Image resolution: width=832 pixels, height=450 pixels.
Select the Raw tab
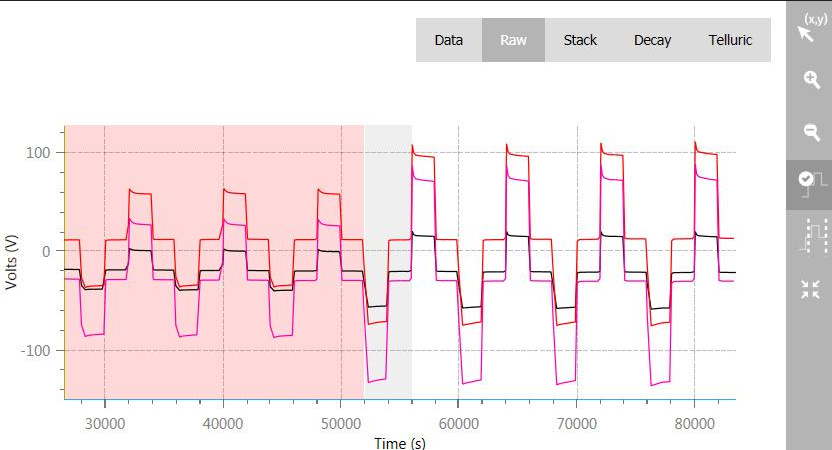pyautogui.click(x=513, y=41)
